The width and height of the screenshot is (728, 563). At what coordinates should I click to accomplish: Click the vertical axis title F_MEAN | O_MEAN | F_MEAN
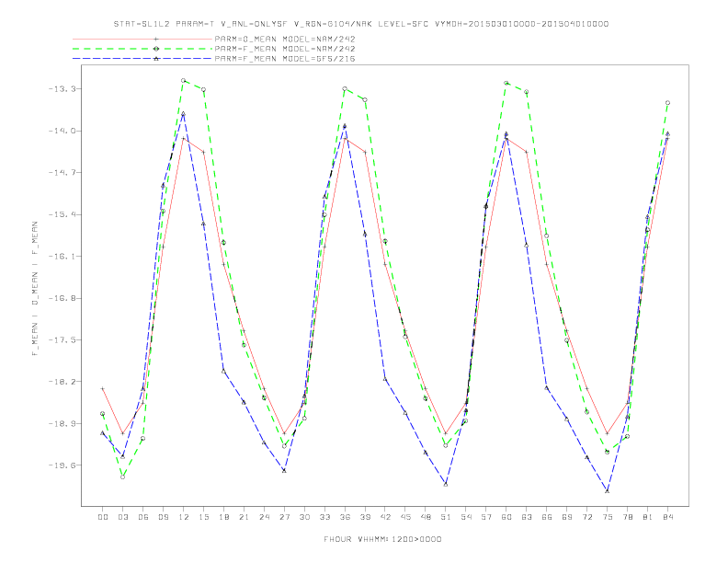(x=35, y=289)
